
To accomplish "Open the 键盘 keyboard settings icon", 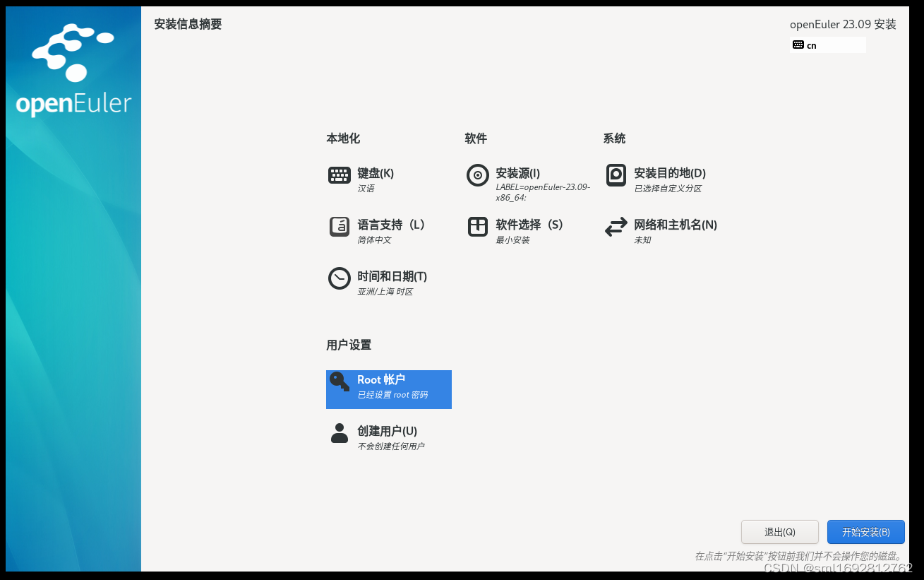I will click(339, 175).
